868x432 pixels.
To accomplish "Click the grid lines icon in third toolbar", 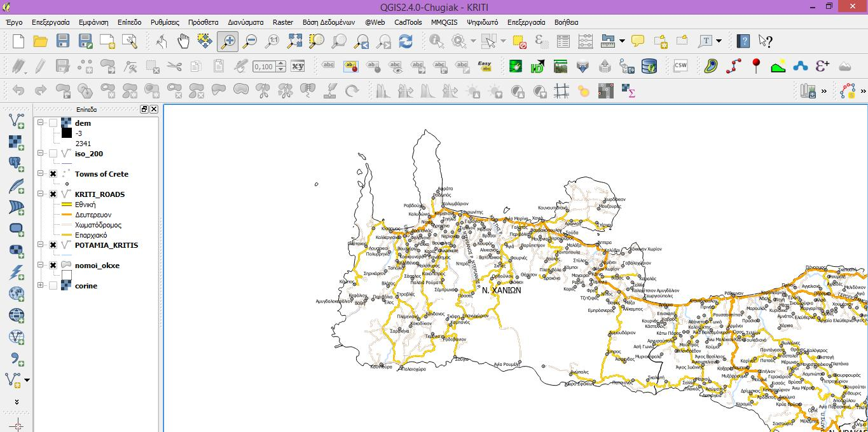I will 561,91.
